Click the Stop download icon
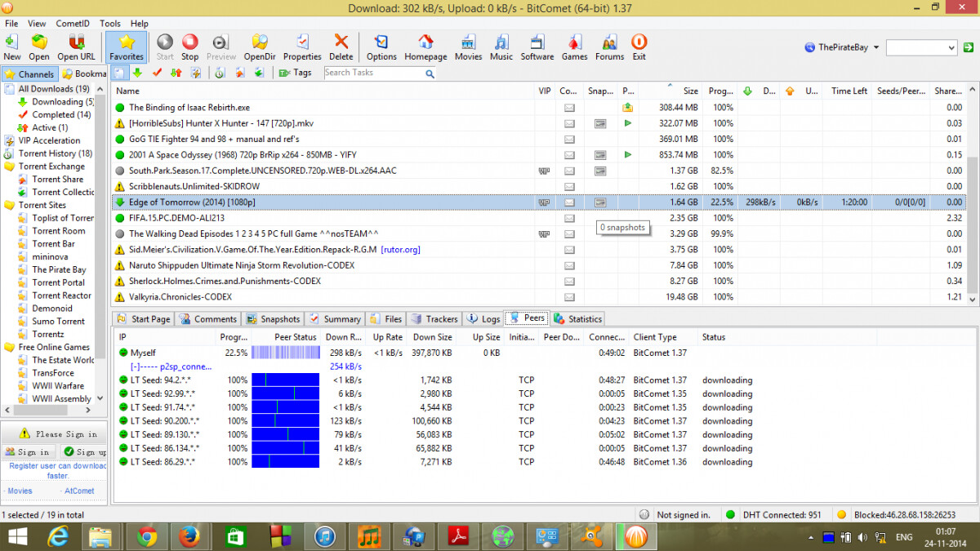 (x=189, y=47)
